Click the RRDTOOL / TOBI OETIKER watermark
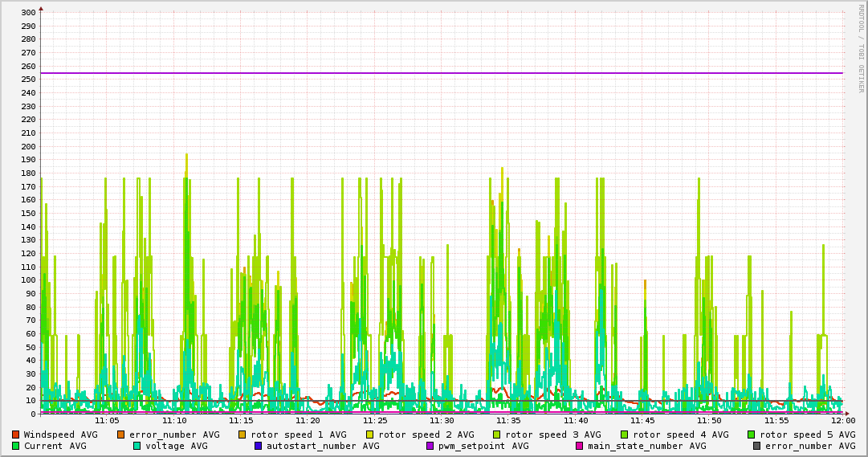 pos(861,48)
